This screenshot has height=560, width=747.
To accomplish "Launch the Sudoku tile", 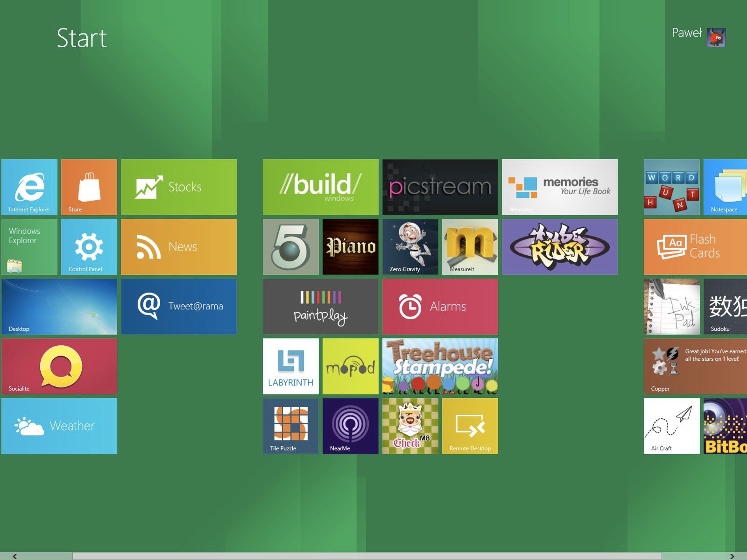I will tap(726, 307).
